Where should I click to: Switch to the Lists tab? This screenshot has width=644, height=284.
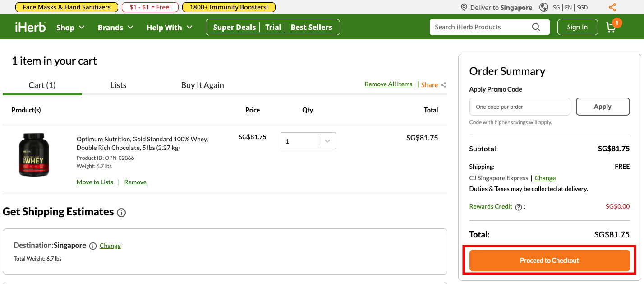[118, 85]
